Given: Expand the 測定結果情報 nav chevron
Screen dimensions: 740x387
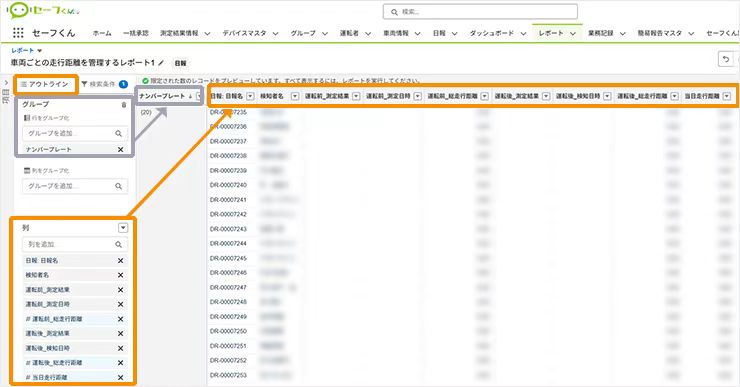Looking at the screenshot, I should click(x=207, y=34).
